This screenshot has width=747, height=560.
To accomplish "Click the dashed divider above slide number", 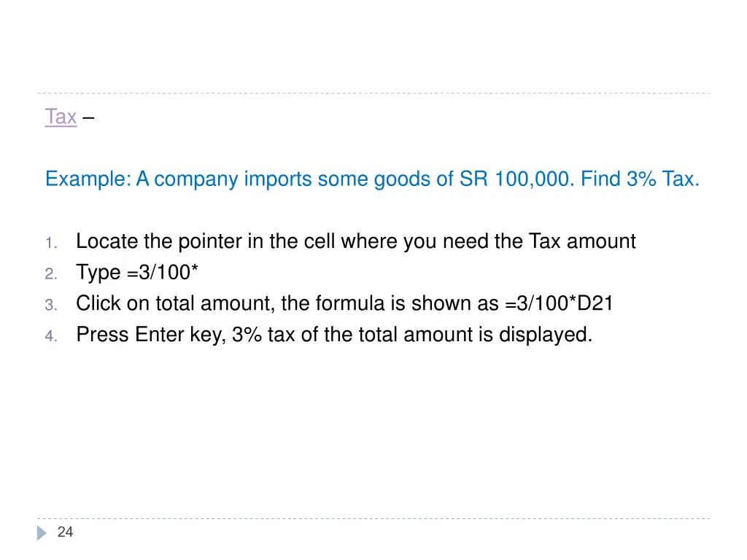I will click(x=373, y=518).
